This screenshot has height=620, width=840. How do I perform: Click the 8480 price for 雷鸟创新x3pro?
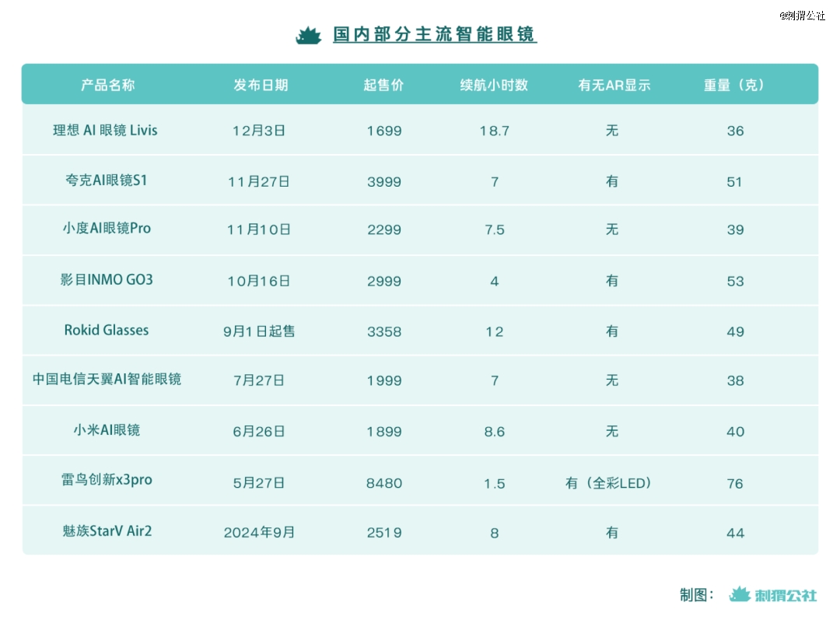[x=384, y=483]
